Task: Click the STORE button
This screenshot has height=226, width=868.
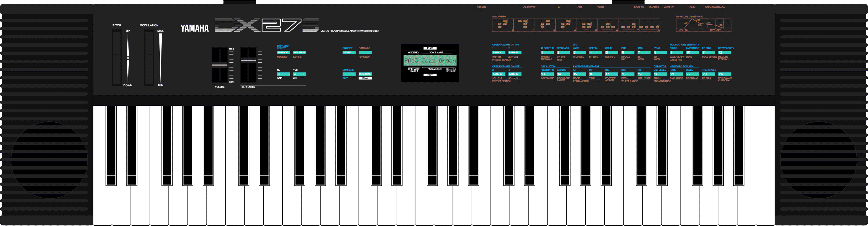Action: click(x=349, y=53)
